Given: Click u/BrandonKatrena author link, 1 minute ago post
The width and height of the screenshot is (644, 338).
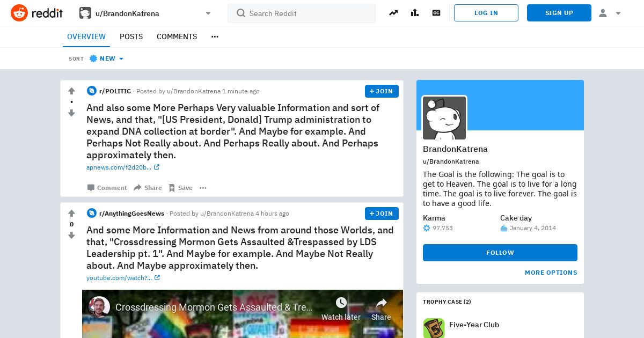Looking at the screenshot, I should click(193, 91).
